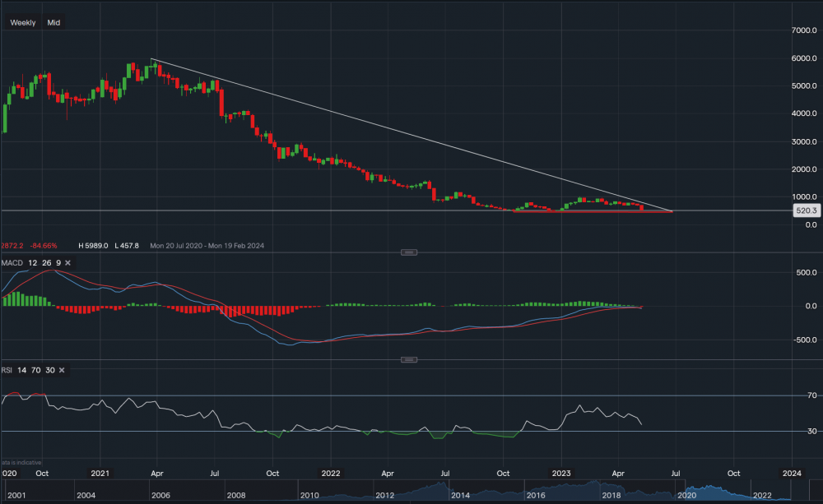
Task: Remove the MACD indicator with its X
Action: (68, 263)
